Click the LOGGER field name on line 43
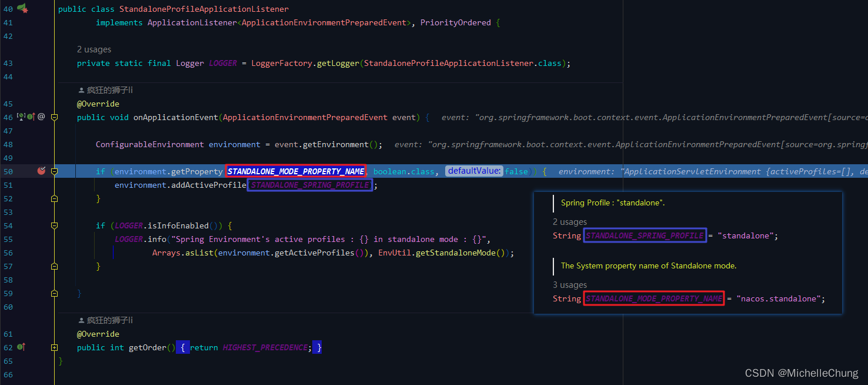 coord(223,63)
